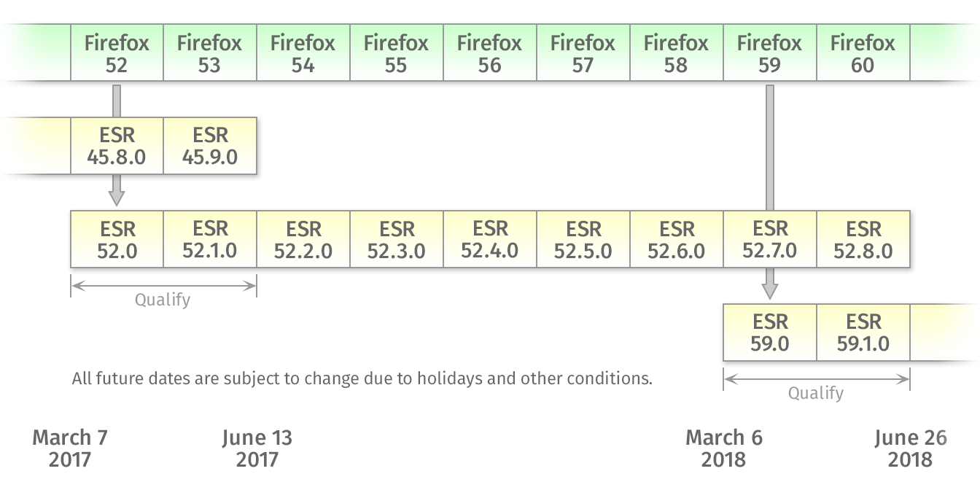Select the ESR 59.0 box
The height and width of the screenshot is (490, 980).
click(x=770, y=332)
